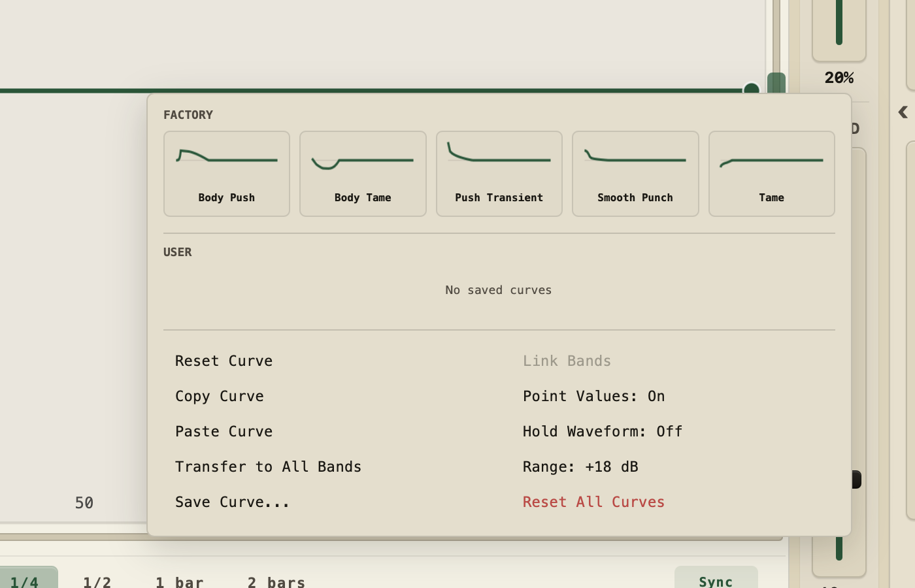Choose Reset Curve in the menu
The width and height of the screenshot is (915, 588).
pyautogui.click(x=224, y=361)
